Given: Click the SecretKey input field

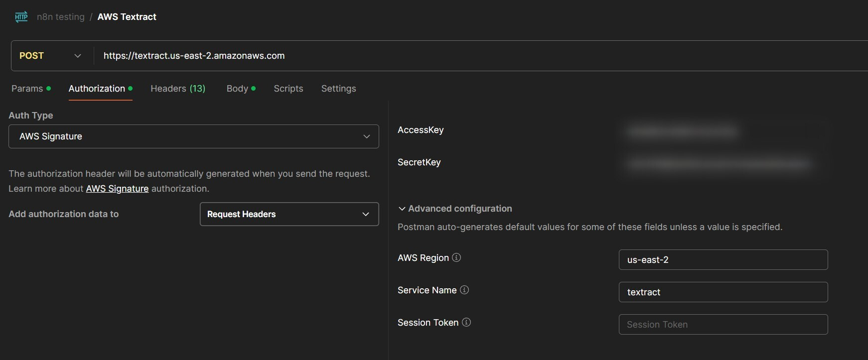Looking at the screenshot, I should coord(723,164).
